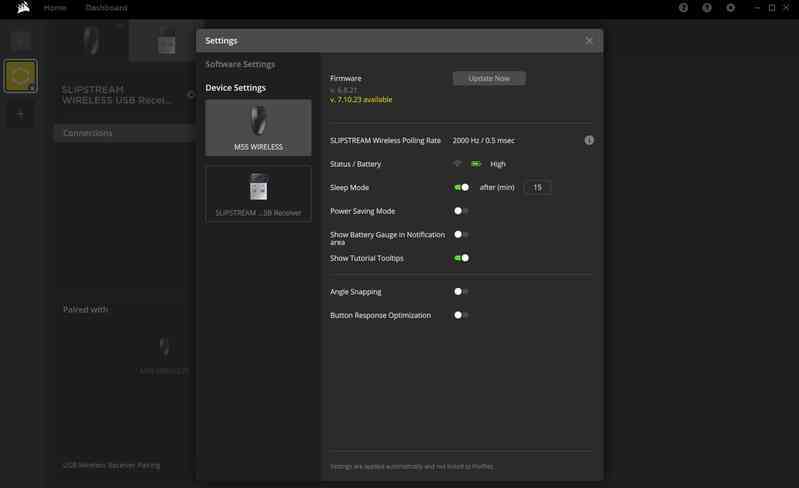Click the Update Now firmware button
Viewport: 799px width, 488px height.
coord(489,78)
